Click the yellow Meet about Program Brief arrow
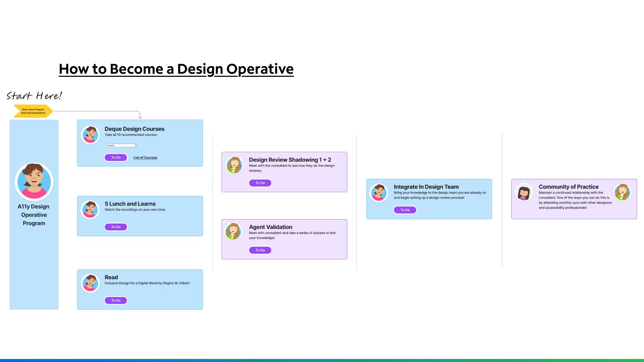Image resolution: width=644 pixels, height=362 pixels. click(x=33, y=111)
